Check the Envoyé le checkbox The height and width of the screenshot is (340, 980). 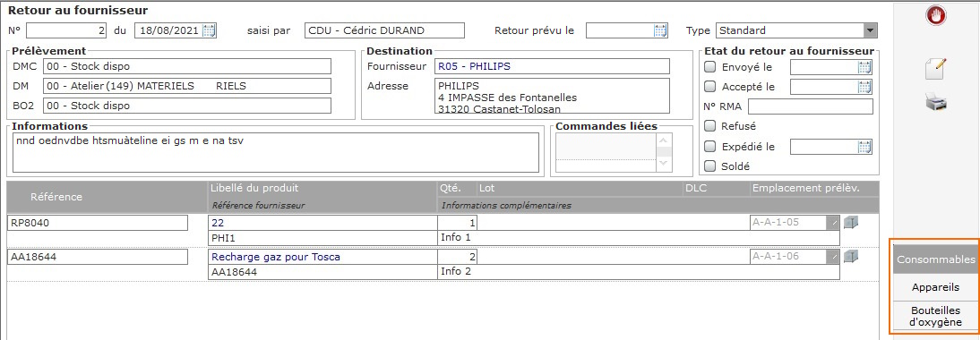(x=710, y=67)
